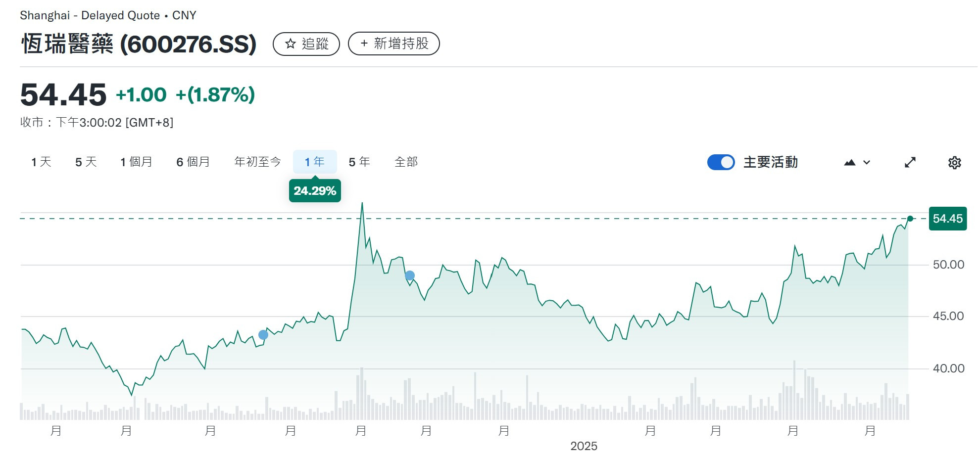980x455 pixels.
Task: Click the stock title 恆瑞醫藥 (600276.SS)
Action: pyautogui.click(x=139, y=44)
